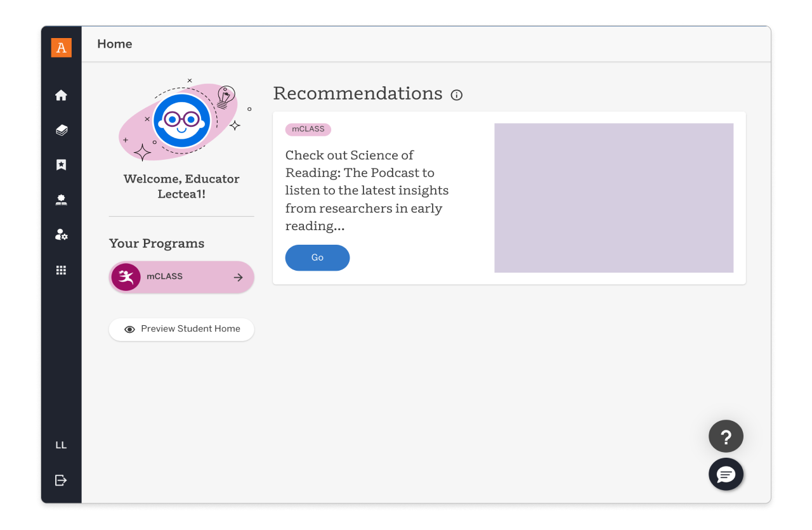Click the eye icon on Preview Student Home
Viewport: 812px width, 530px height.
tap(129, 329)
